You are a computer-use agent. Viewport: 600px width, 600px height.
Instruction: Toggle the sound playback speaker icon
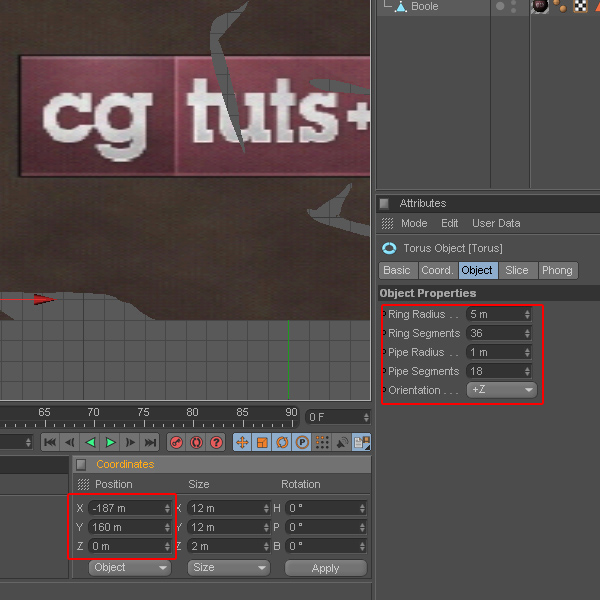(x=342, y=443)
